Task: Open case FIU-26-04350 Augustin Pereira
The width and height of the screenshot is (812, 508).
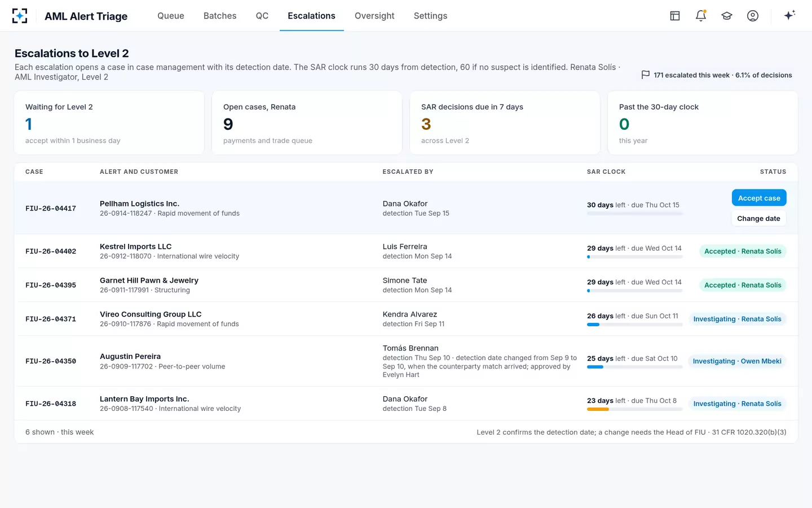Action: point(406,361)
